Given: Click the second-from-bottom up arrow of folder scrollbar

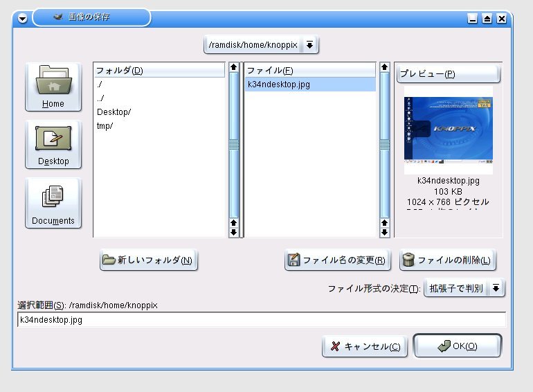Looking at the screenshot, I should (x=233, y=223).
